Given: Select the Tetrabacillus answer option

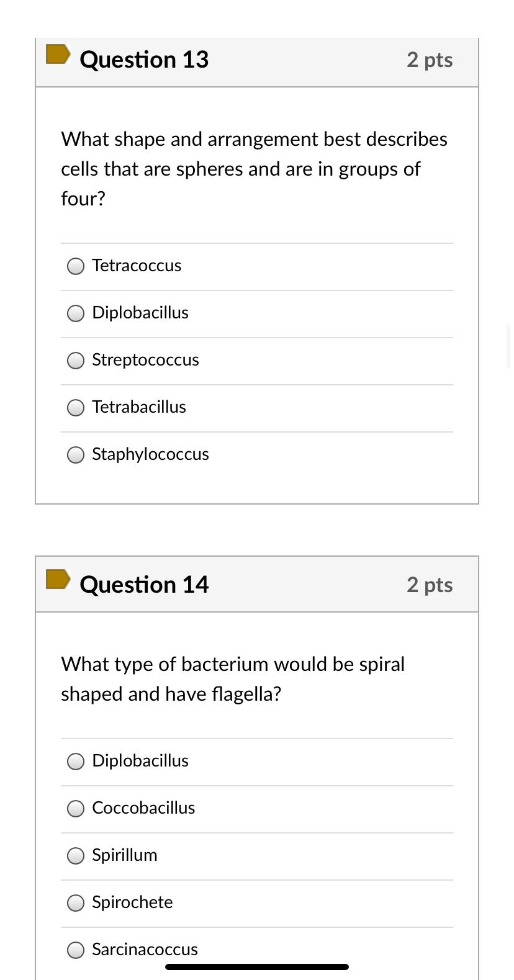Looking at the screenshot, I should 75,407.
